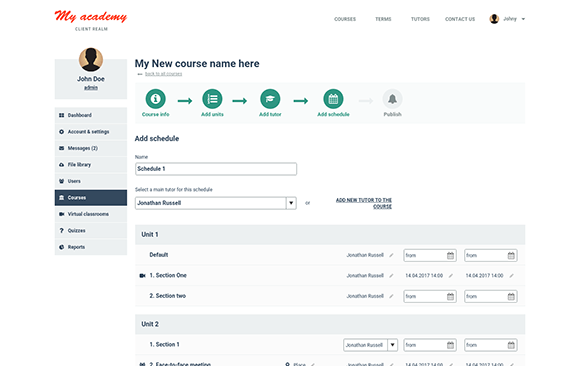
Task: Click the video camera icon by Section One
Action: pyautogui.click(x=142, y=276)
